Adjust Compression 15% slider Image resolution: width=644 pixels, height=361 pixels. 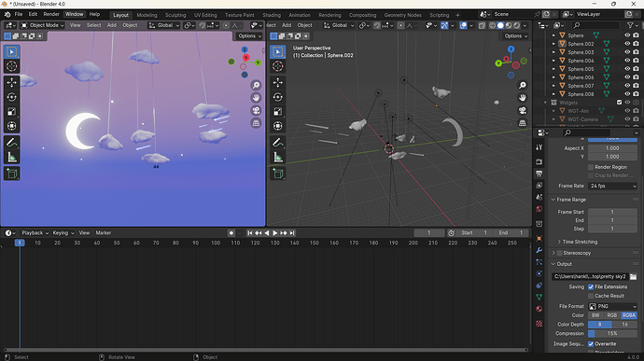tap(612, 334)
